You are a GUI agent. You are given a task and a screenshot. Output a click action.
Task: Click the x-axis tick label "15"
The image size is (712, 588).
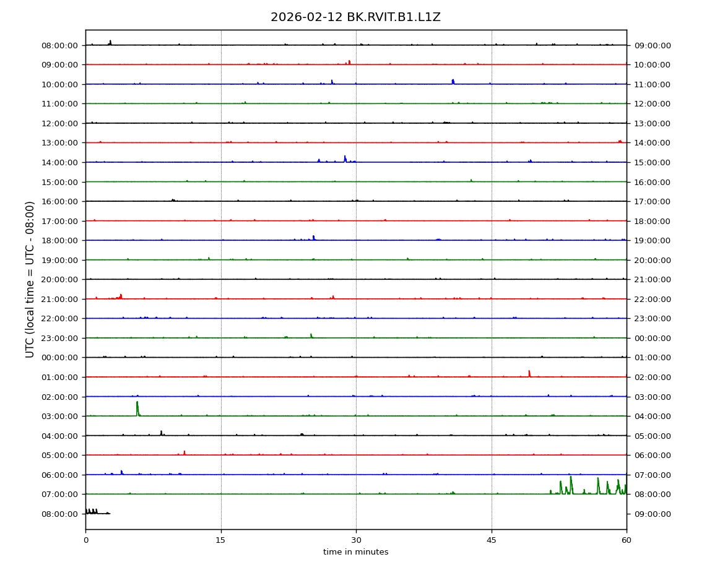[x=221, y=540]
